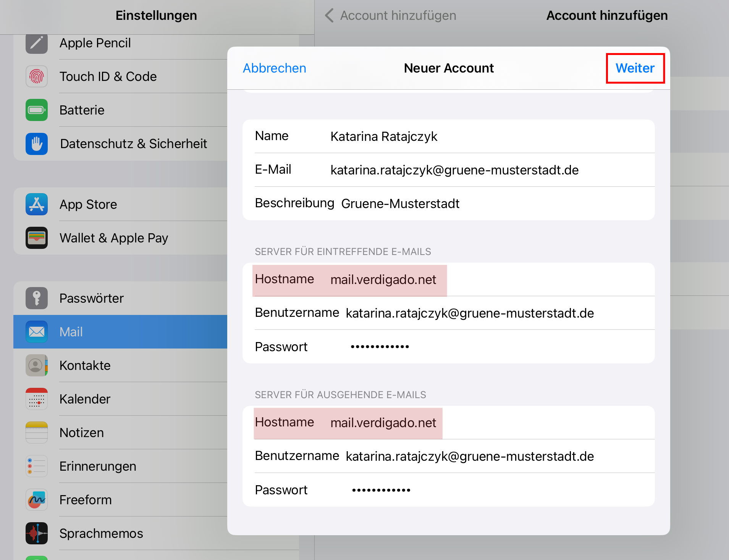Open Notizen settings row
This screenshot has width=729, height=560.
tap(120, 433)
